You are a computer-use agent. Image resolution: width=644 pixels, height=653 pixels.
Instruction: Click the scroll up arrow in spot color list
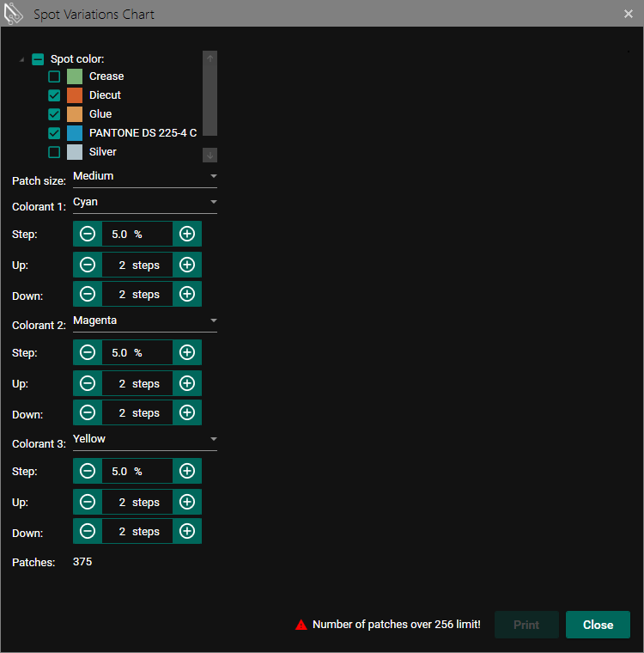pyautogui.click(x=210, y=58)
